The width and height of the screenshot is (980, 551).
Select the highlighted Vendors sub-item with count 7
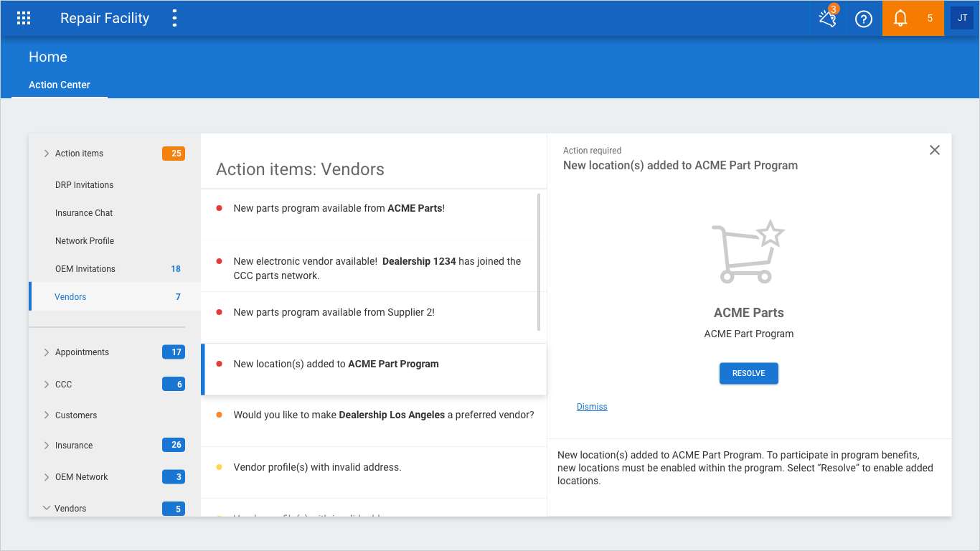115,296
